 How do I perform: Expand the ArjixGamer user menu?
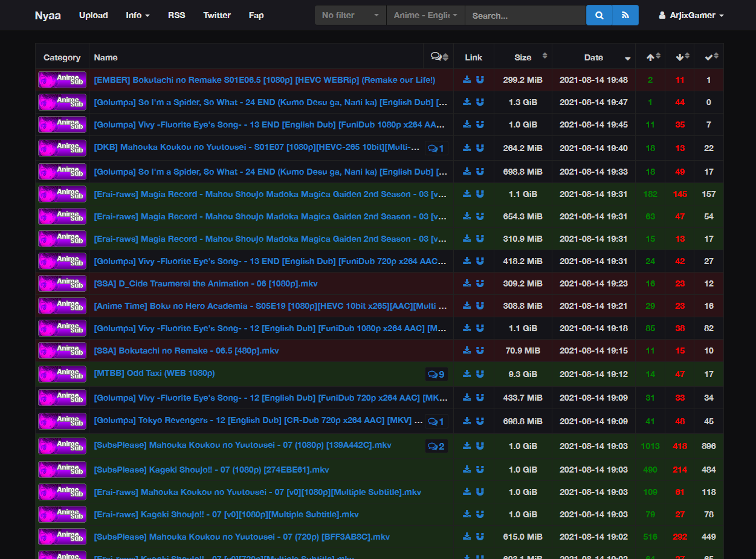click(x=691, y=15)
